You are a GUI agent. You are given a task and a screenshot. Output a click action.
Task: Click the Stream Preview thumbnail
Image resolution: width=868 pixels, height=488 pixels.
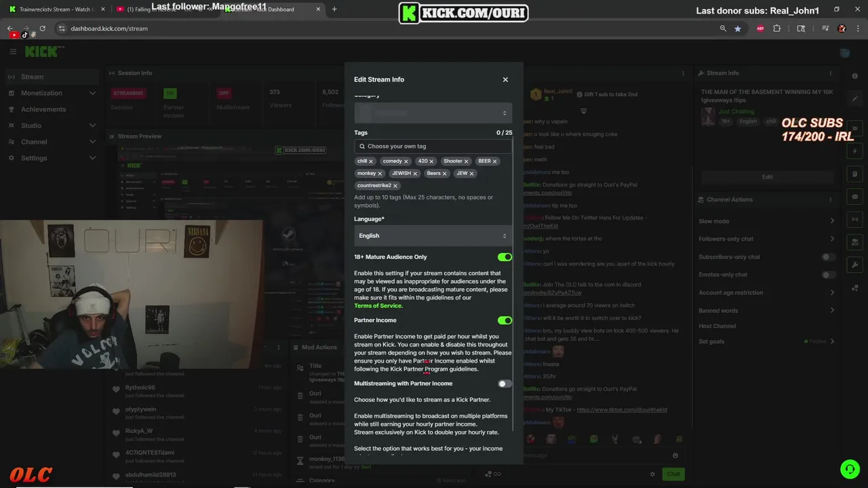[226, 183]
